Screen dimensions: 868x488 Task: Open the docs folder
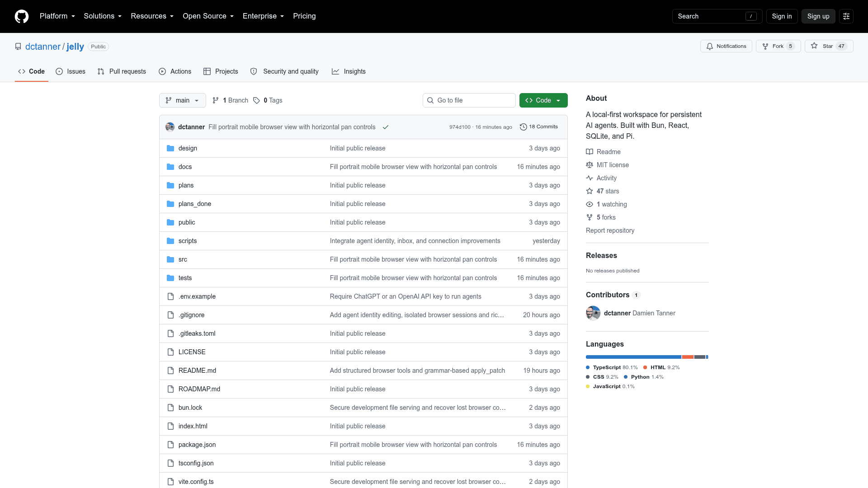(x=185, y=167)
